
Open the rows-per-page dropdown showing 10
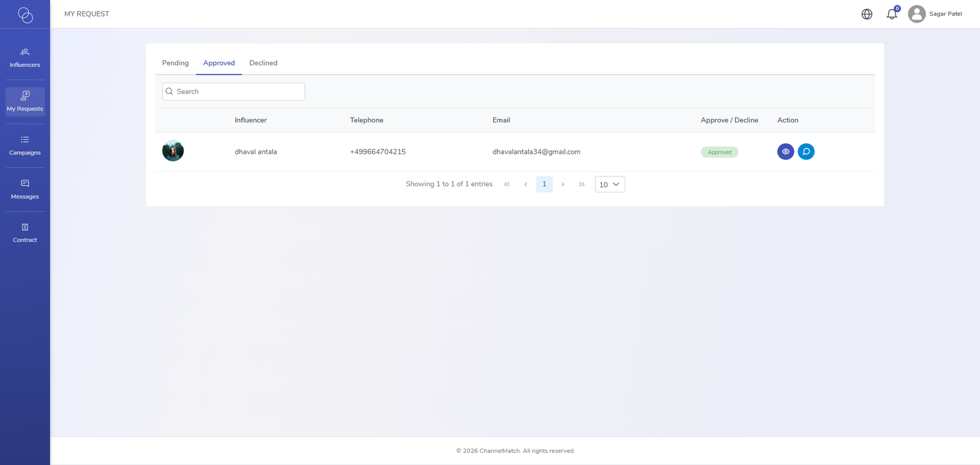(x=610, y=184)
